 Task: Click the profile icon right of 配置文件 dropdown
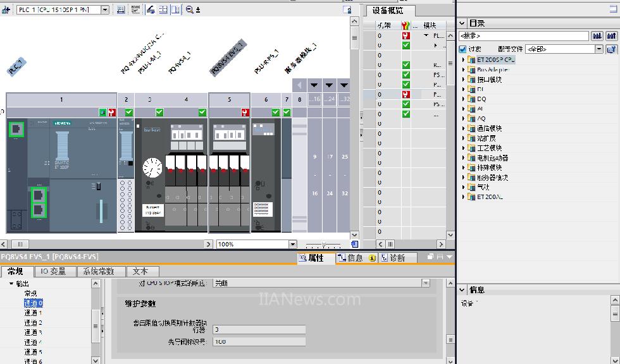click(x=611, y=49)
